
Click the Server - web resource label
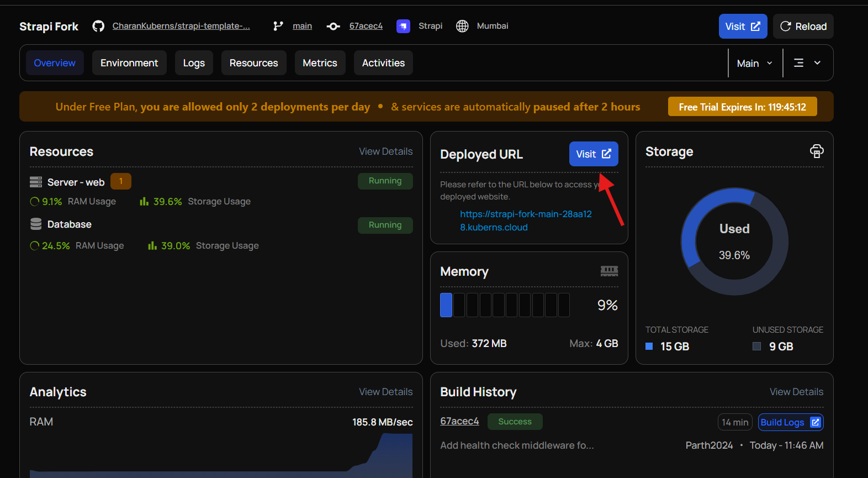click(76, 182)
